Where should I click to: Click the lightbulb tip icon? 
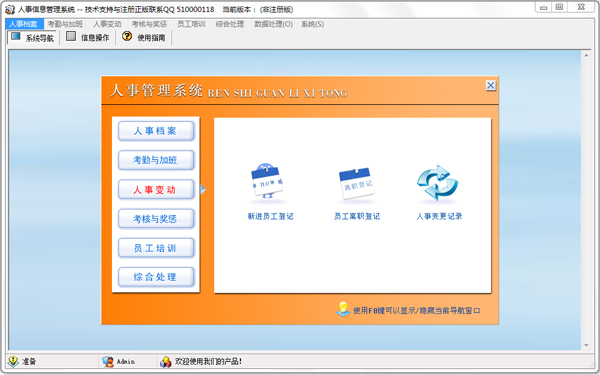pyautogui.click(x=343, y=309)
